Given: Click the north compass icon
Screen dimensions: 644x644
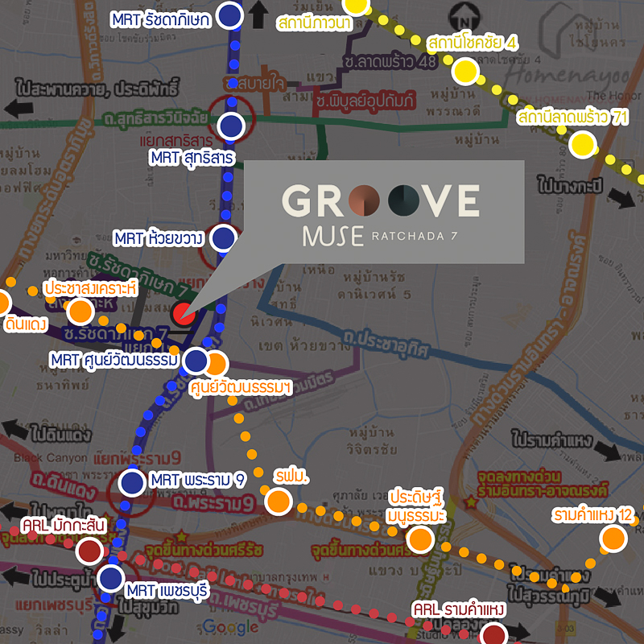Looking at the screenshot, I should pos(463,17).
